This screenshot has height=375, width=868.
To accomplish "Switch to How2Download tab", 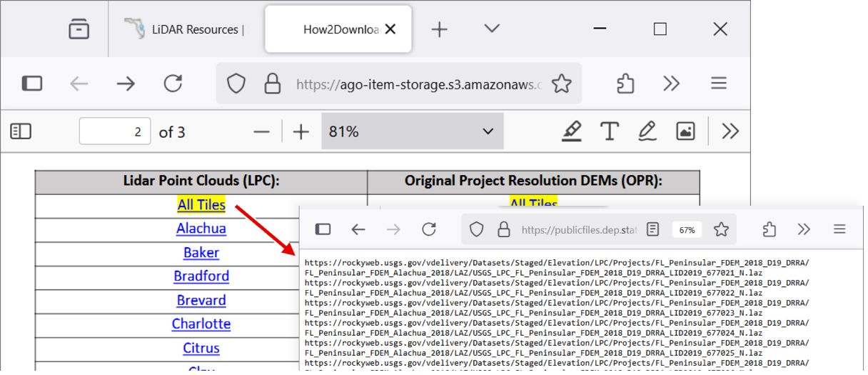I will (338, 29).
